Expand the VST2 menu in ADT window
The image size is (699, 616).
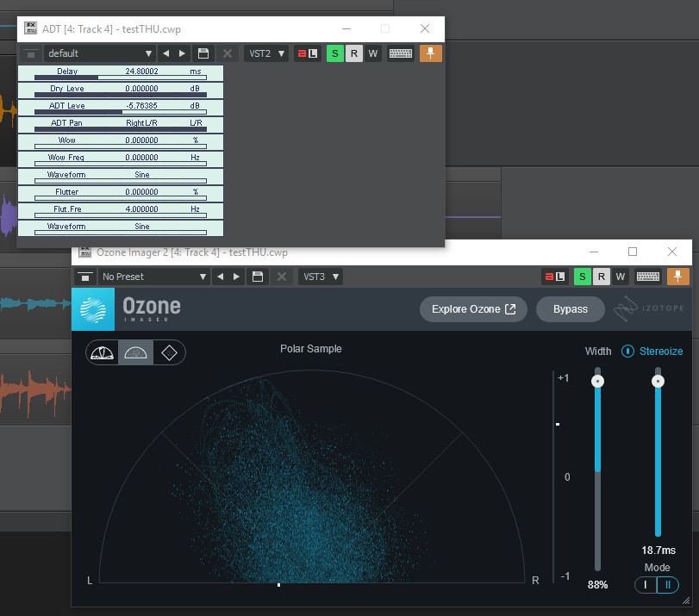tap(265, 53)
